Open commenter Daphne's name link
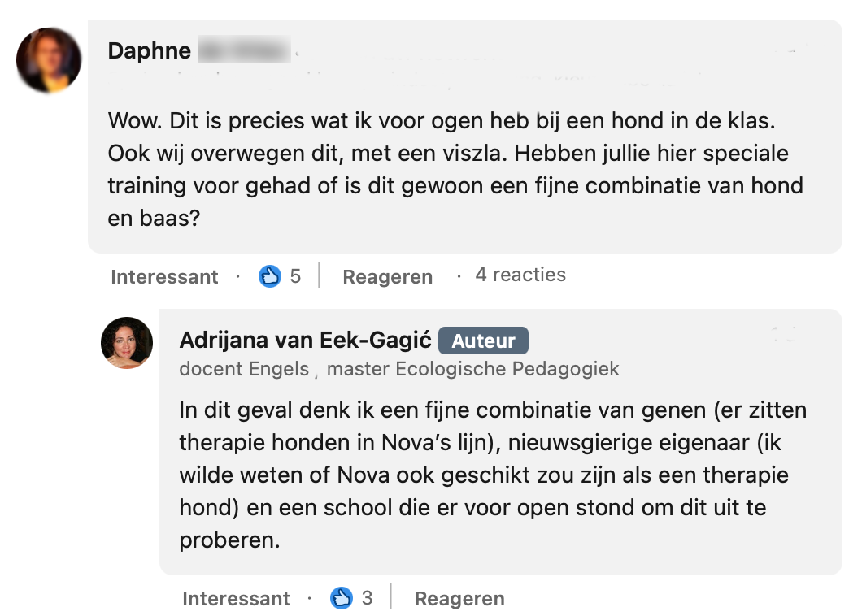 150,51
